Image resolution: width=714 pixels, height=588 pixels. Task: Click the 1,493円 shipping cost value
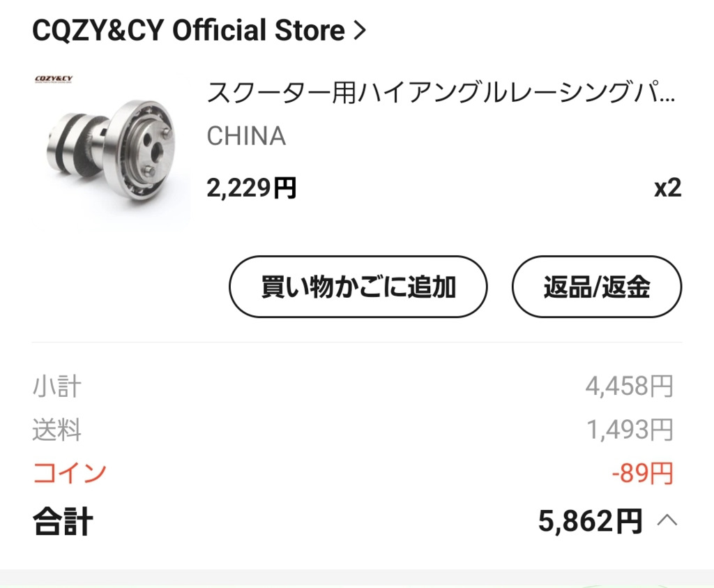pos(630,430)
